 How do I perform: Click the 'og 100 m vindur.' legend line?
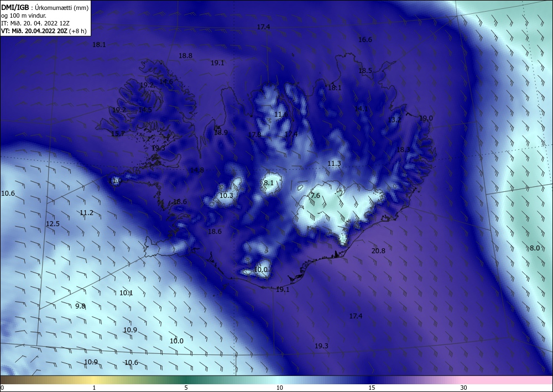pyautogui.click(x=24, y=15)
